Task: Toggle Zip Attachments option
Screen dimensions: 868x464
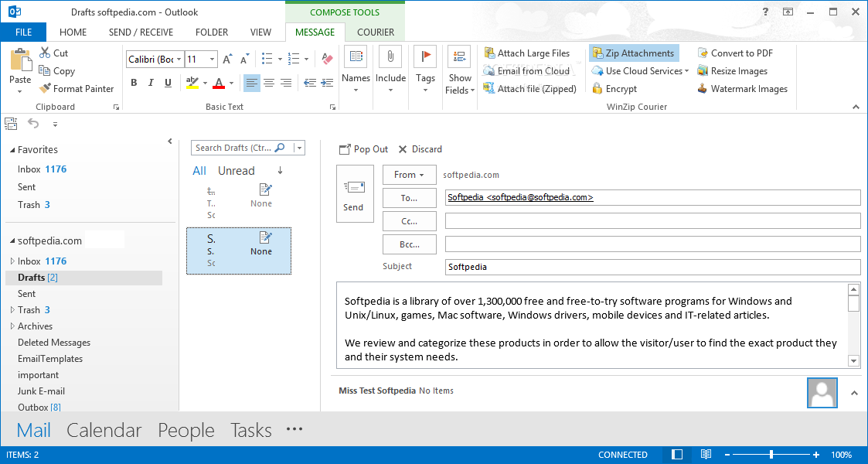Action: (634, 53)
